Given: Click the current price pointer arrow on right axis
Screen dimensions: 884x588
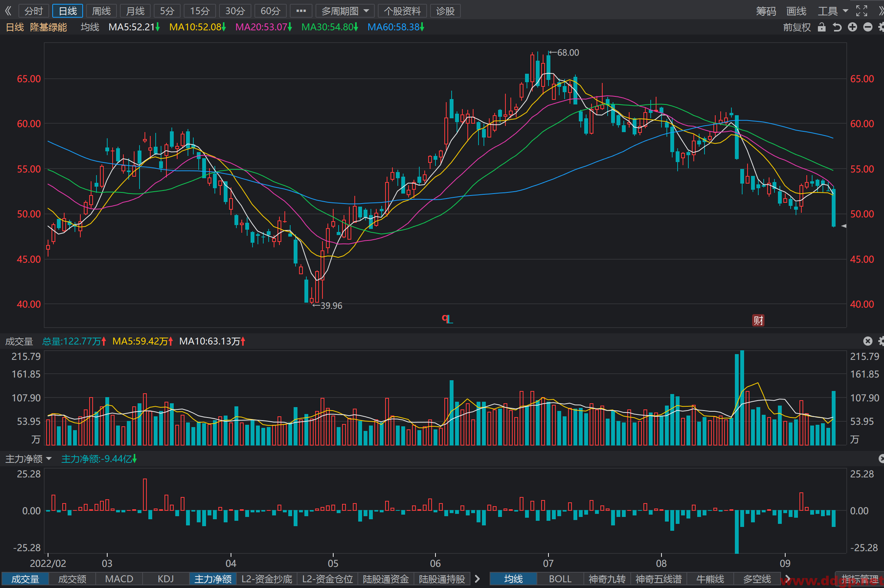Looking at the screenshot, I should [844, 226].
